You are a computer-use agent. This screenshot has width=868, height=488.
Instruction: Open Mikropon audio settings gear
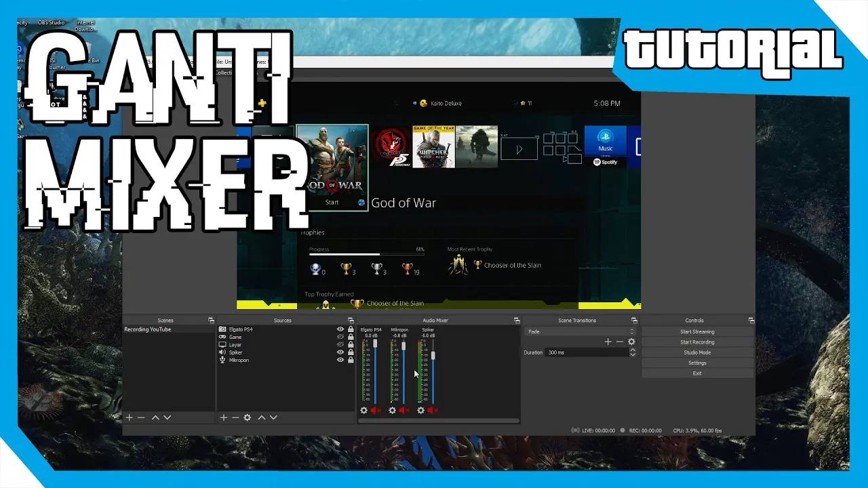[393, 410]
